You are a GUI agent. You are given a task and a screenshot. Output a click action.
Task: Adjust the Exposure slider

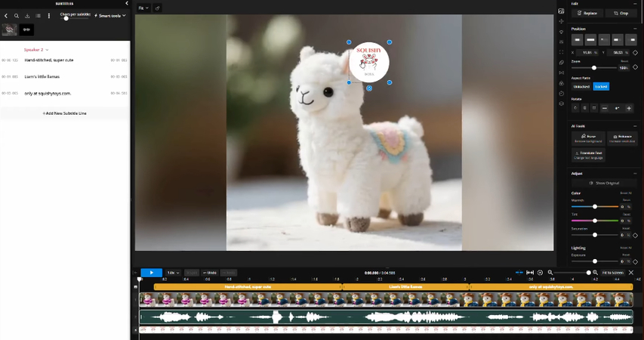pos(594,261)
